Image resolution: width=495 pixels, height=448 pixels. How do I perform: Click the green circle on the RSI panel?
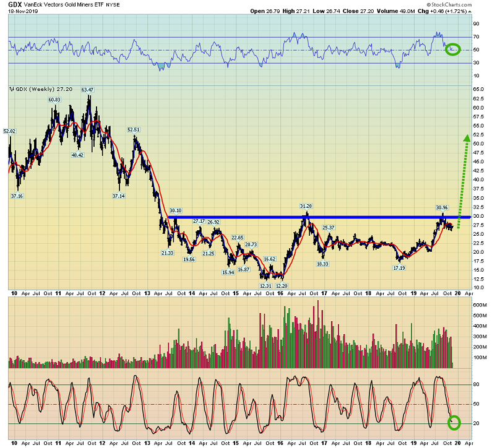pyautogui.click(x=453, y=49)
